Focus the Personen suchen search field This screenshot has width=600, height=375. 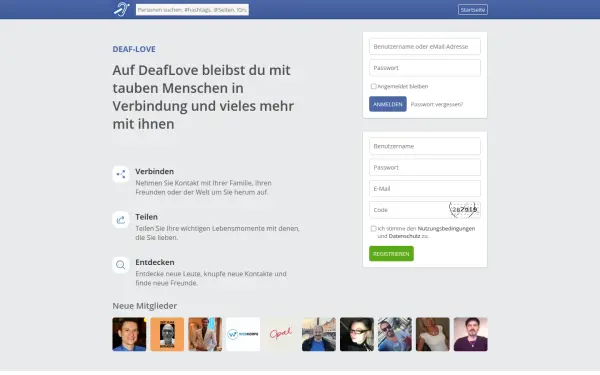coord(192,10)
